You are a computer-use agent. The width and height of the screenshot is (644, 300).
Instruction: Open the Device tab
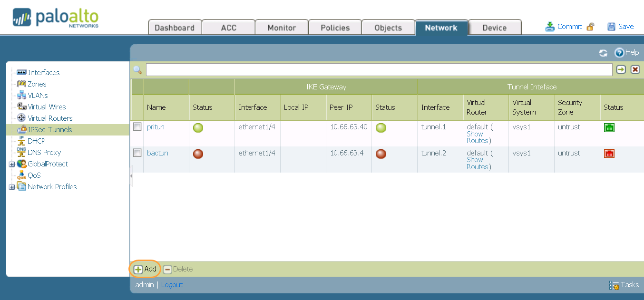494,28
